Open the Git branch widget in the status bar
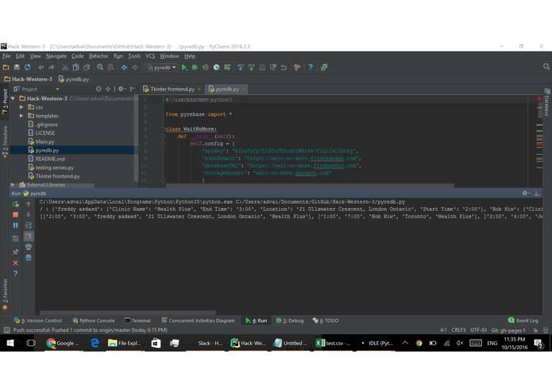The width and height of the screenshot is (552, 392). (508, 330)
